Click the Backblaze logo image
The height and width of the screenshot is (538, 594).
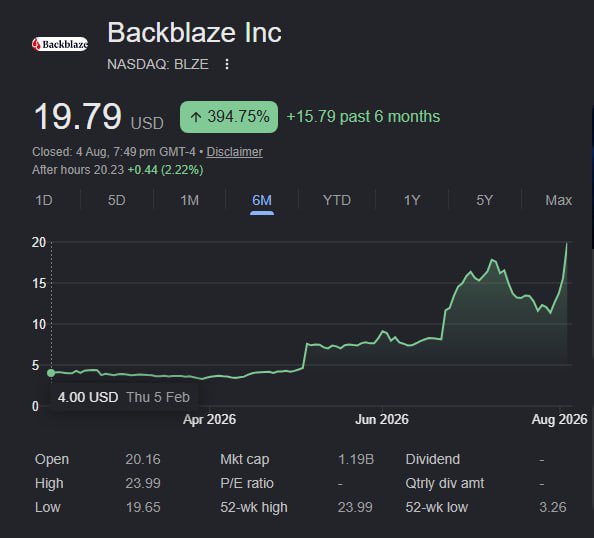(x=60, y=44)
